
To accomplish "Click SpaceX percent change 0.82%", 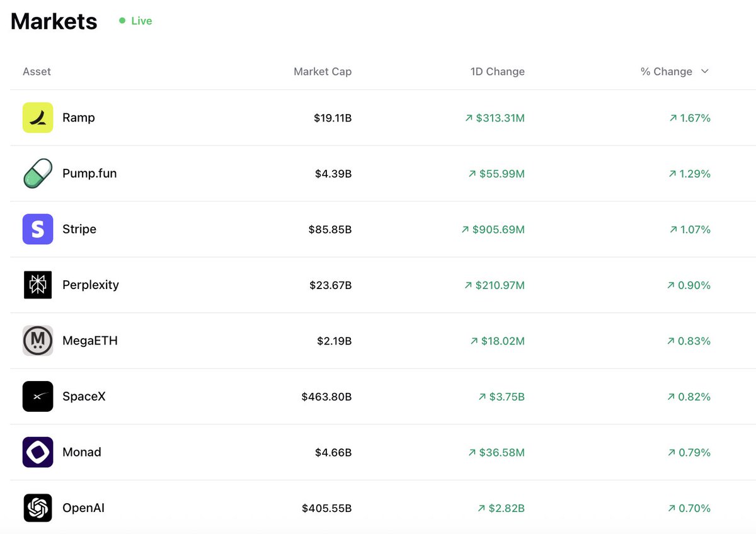I will pyautogui.click(x=689, y=397).
